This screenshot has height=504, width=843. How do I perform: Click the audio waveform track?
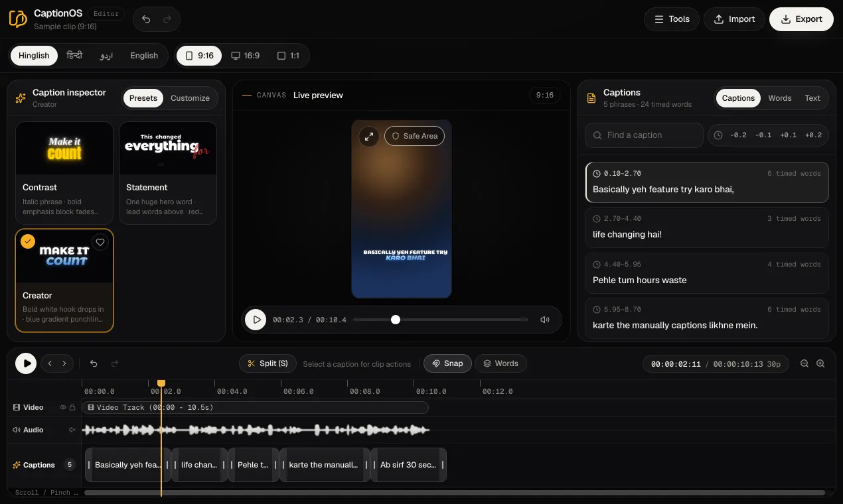click(x=256, y=430)
